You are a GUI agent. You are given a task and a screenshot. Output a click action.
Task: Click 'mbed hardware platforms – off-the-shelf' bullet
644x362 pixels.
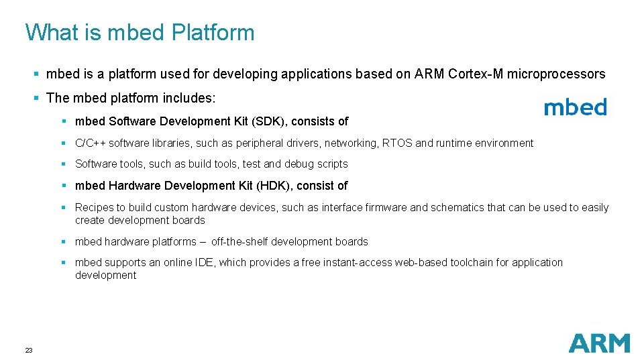pyautogui.click(x=221, y=242)
